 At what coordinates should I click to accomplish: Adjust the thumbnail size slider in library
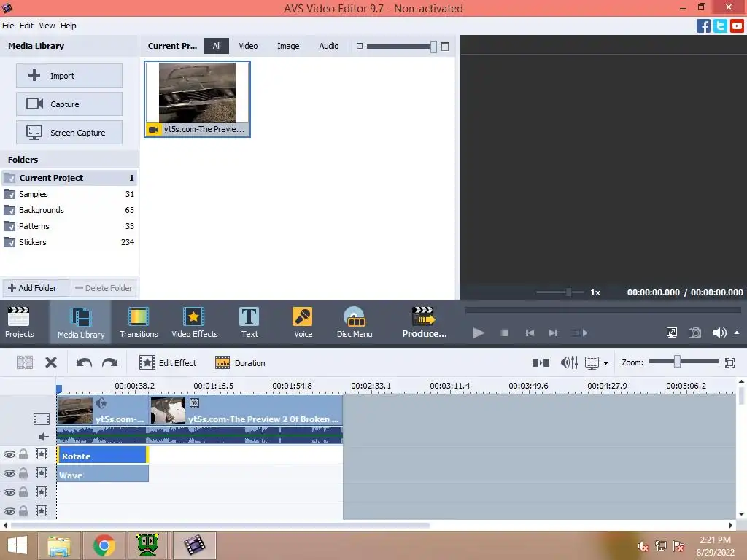433,46
